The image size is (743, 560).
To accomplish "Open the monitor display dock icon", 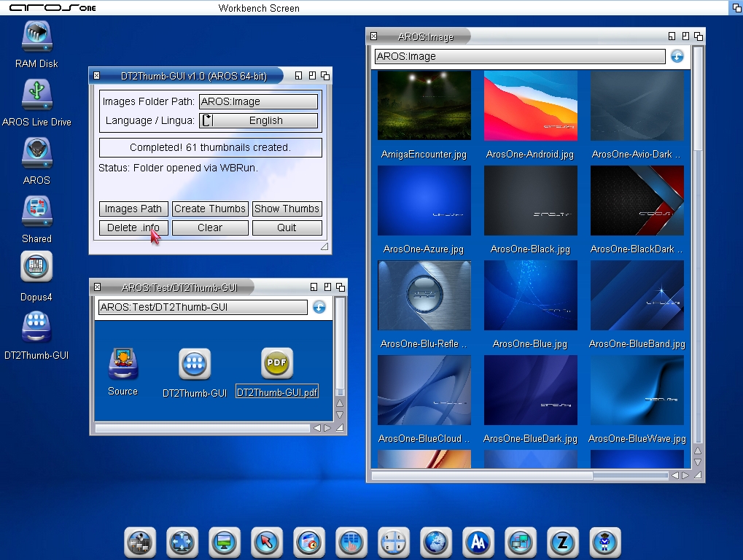I will pos(225,542).
